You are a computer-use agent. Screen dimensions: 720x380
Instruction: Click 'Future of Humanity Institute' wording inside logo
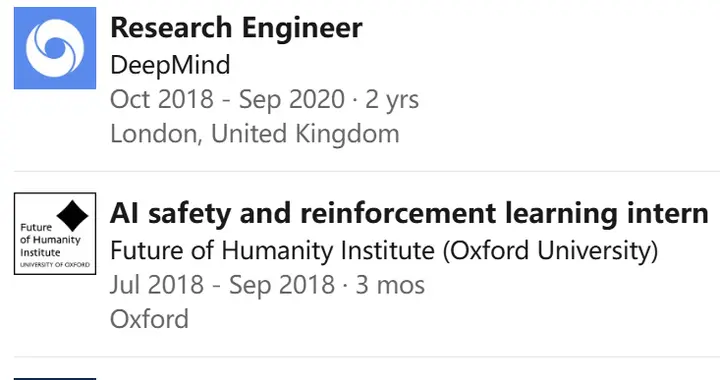pos(50,240)
